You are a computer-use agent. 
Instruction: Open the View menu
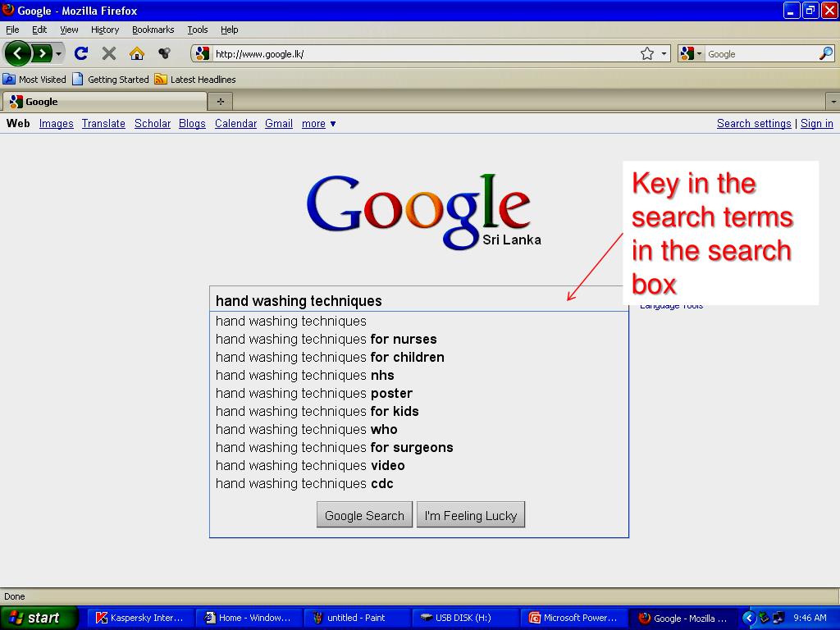click(x=69, y=30)
